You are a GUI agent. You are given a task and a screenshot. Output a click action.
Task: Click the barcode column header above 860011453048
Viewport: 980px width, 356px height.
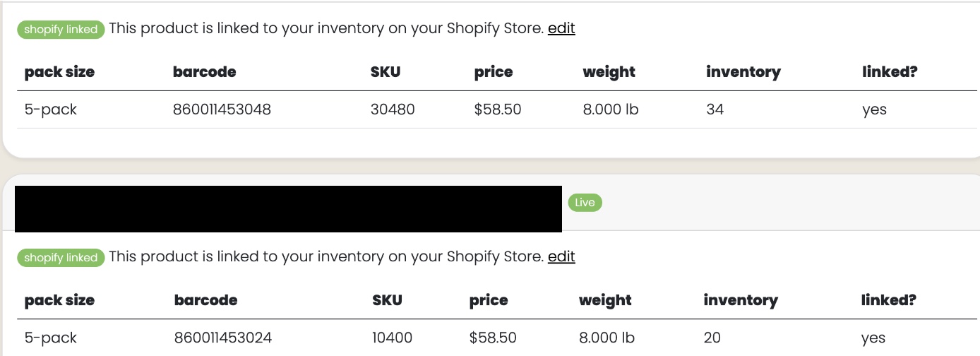click(x=205, y=72)
